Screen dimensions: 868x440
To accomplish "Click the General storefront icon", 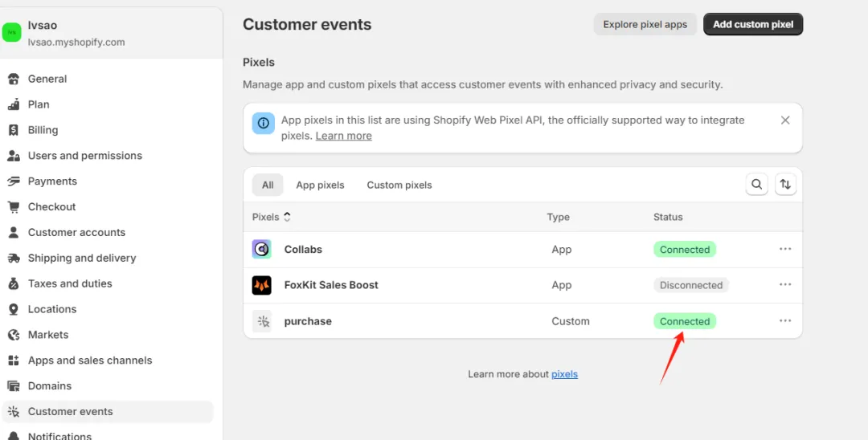I will (14, 79).
